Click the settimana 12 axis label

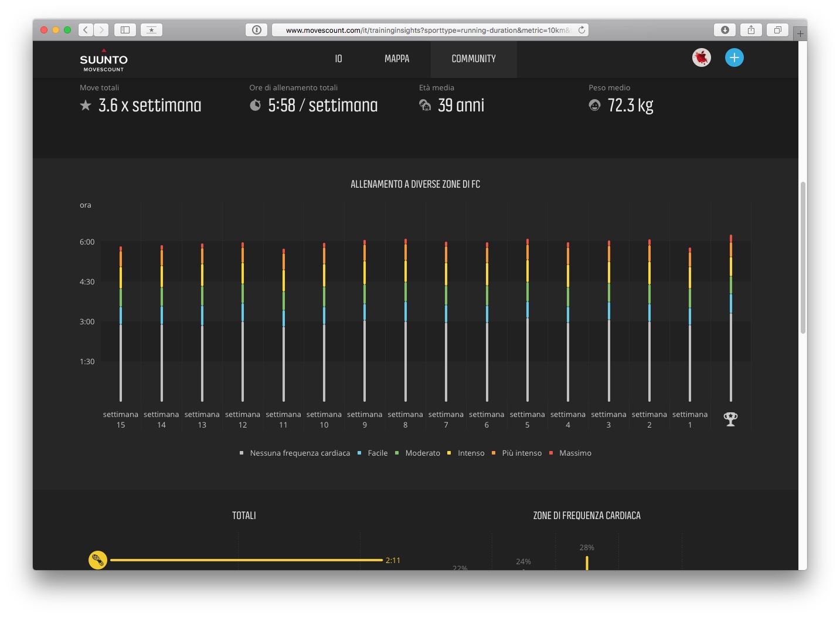pos(243,419)
